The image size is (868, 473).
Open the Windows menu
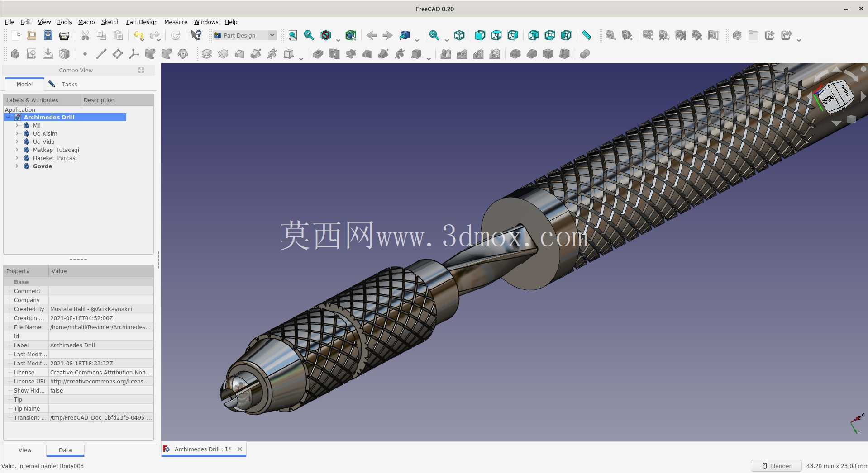tap(206, 22)
